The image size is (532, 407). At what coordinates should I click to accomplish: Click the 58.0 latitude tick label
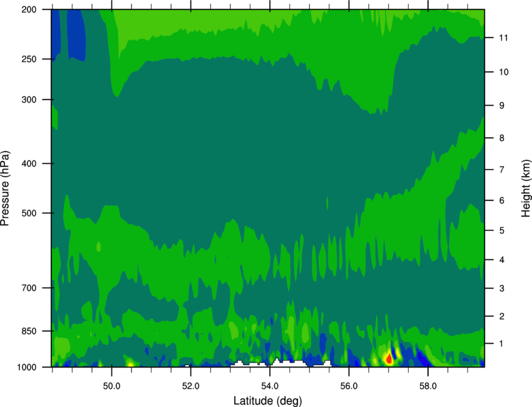[428, 386]
